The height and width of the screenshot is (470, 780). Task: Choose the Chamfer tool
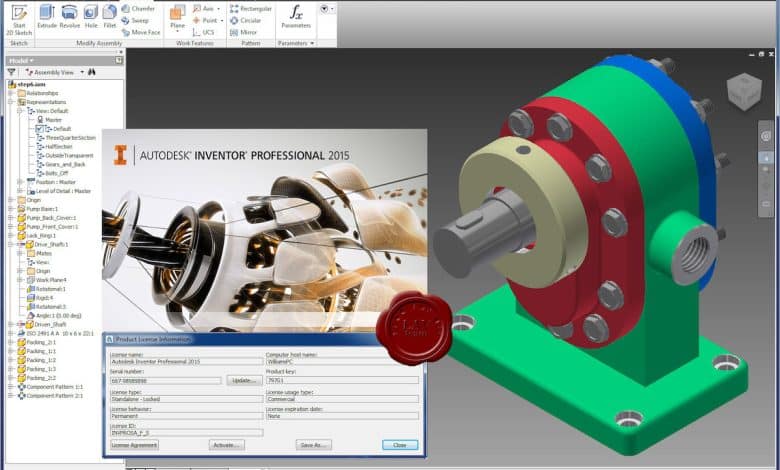coord(138,8)
